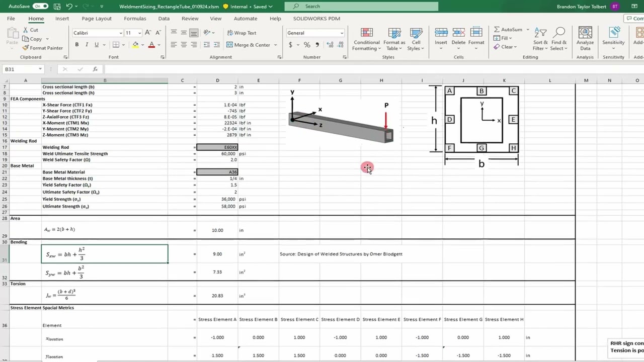644x362 pixels.
Task: Open the Borders dropdown
Action: click(x=123, y=45)
